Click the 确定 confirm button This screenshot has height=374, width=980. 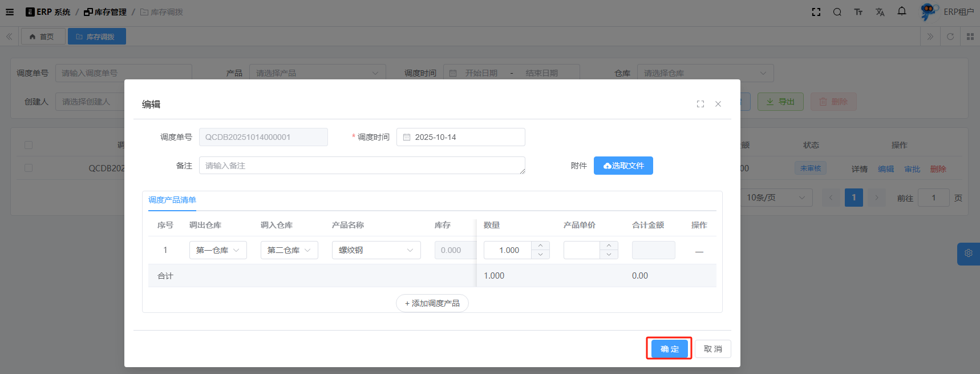pos(669,349)
